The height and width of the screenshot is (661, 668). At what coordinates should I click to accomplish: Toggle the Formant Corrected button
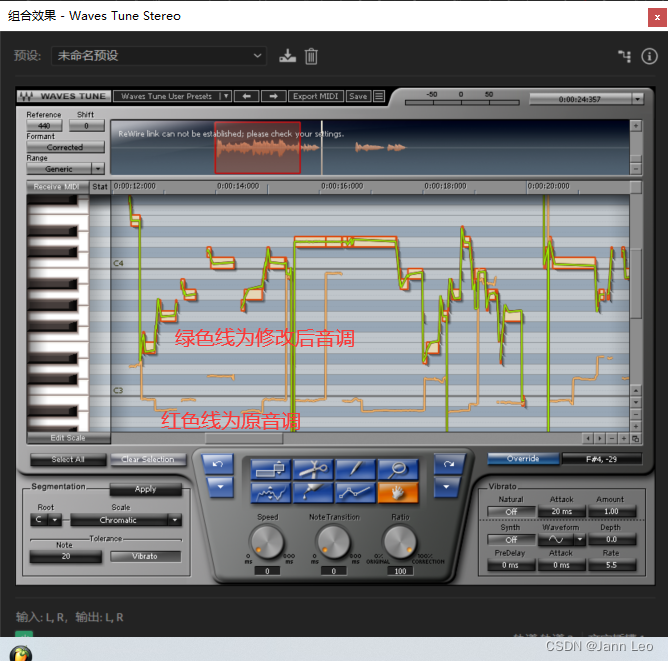(x=65, y=147)
